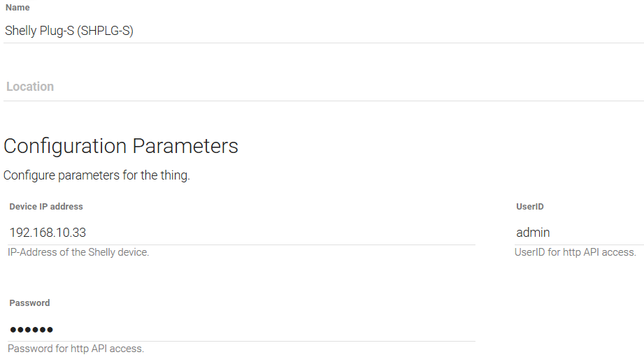Click the grey "Location" placeholder text
The image size is (644, 357).
coord(30,87)
